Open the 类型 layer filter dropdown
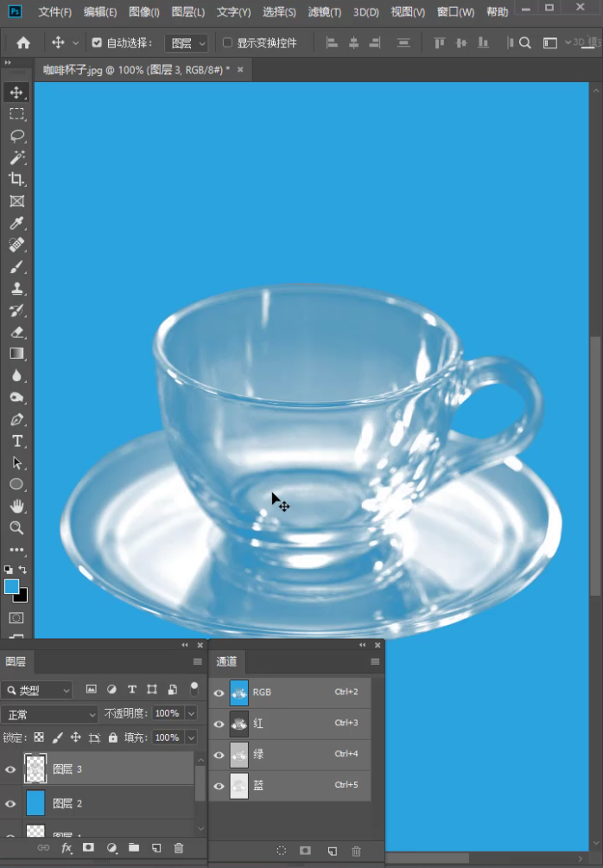 pos(36,690)
